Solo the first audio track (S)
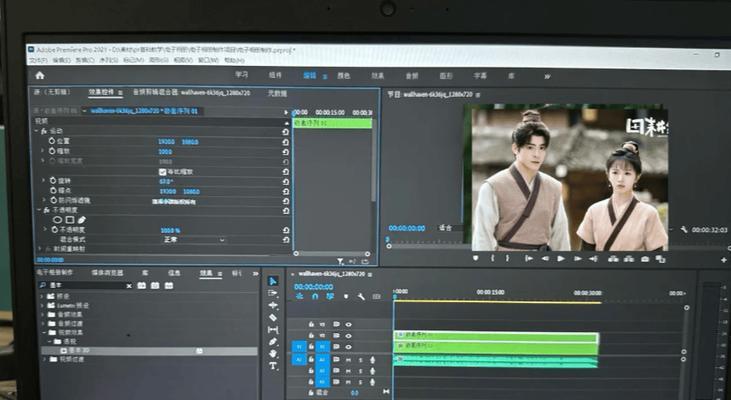 [x=360, y=360]
